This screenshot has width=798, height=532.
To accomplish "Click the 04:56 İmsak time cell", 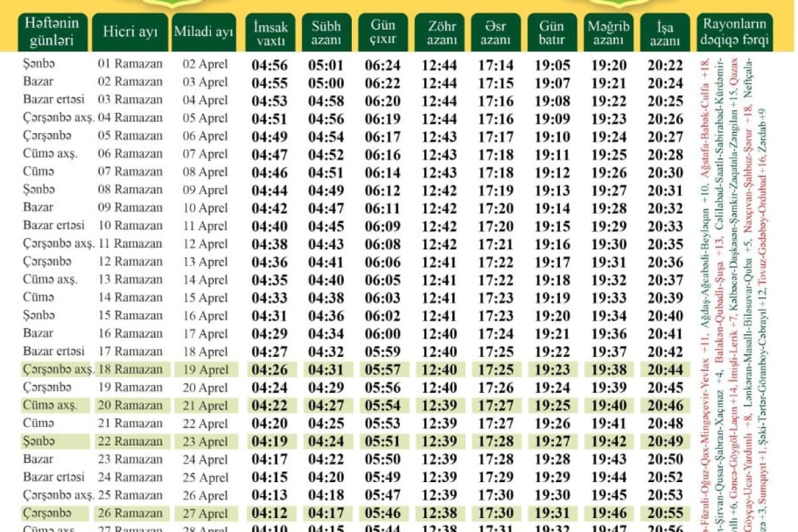I will (269, 65).
